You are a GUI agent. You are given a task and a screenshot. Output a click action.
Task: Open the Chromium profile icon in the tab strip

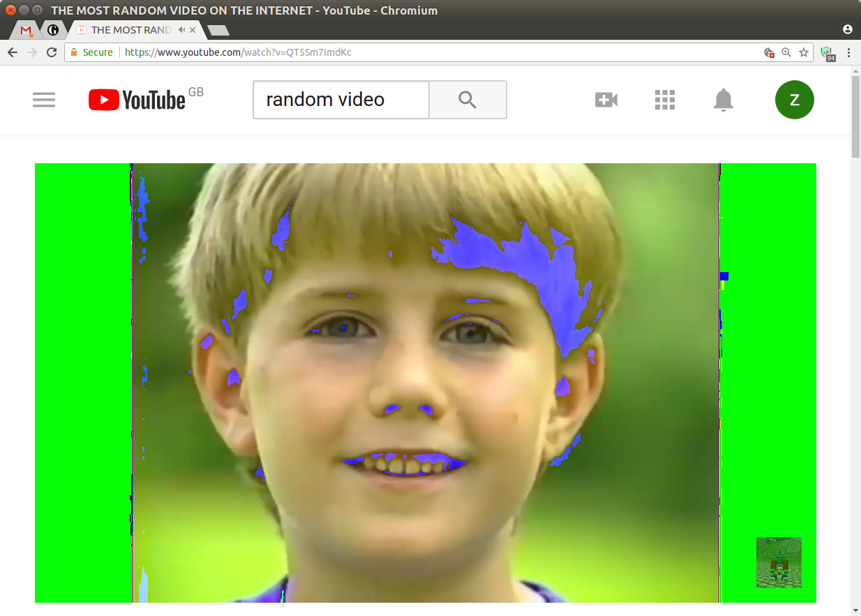click(x=848, y=29)
